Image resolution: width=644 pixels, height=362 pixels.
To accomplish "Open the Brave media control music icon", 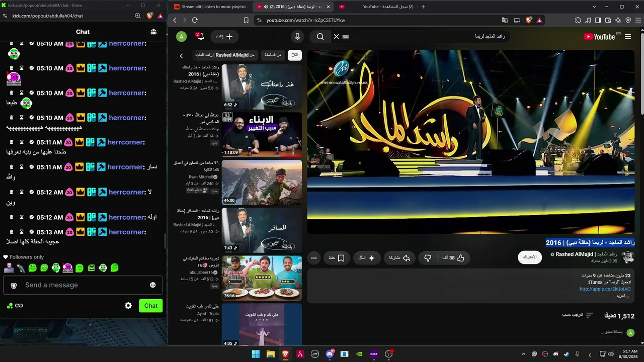I will (588, 20).
